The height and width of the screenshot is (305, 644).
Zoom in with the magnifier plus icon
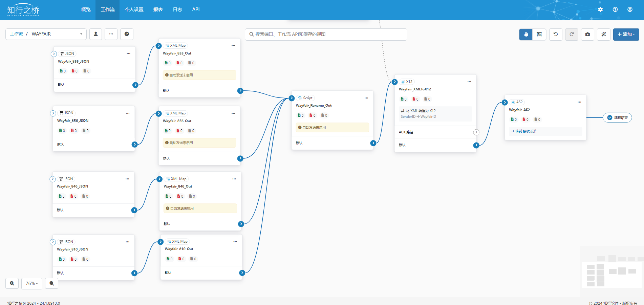pos(12,283)
